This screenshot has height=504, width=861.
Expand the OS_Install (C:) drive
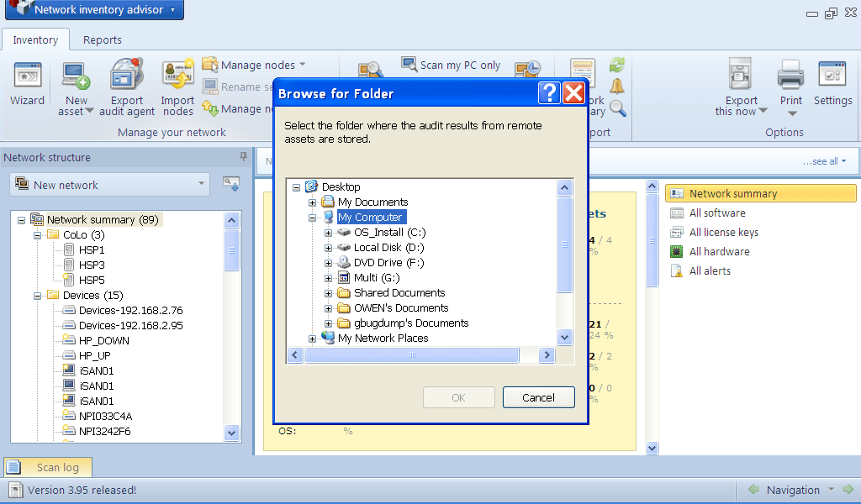click(329, 233)
